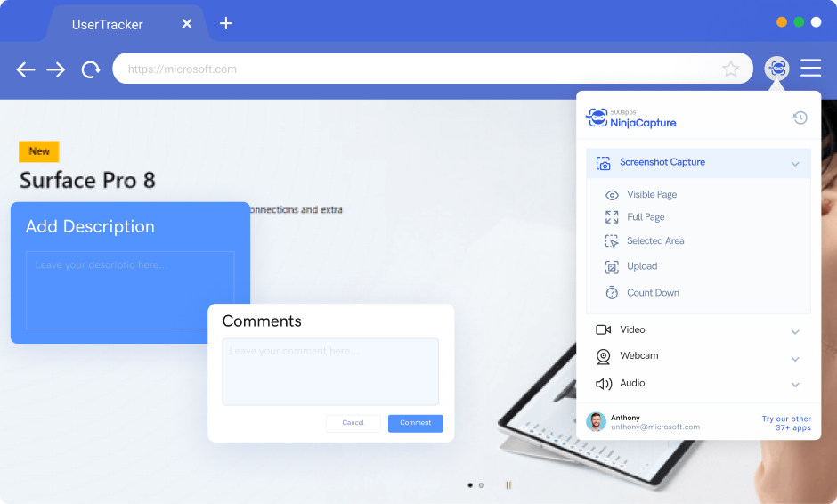Image resolution: width=837 pixels, height=504 pixels.
Task: Collapse the Screenshot Capture section
Action: 795,164
